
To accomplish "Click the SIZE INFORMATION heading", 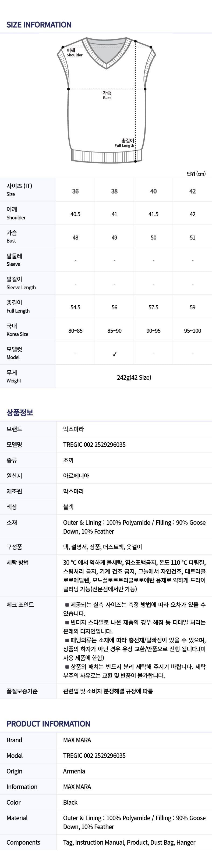I will pos(39,25).
